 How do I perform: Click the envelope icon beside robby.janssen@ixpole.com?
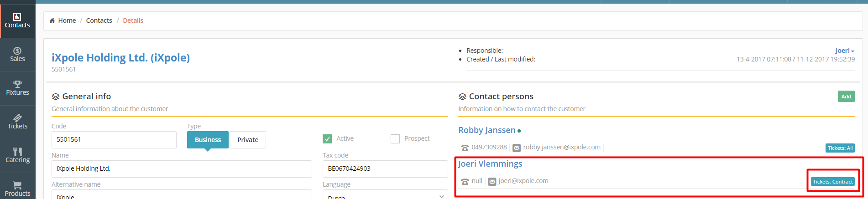click(517, 148)
